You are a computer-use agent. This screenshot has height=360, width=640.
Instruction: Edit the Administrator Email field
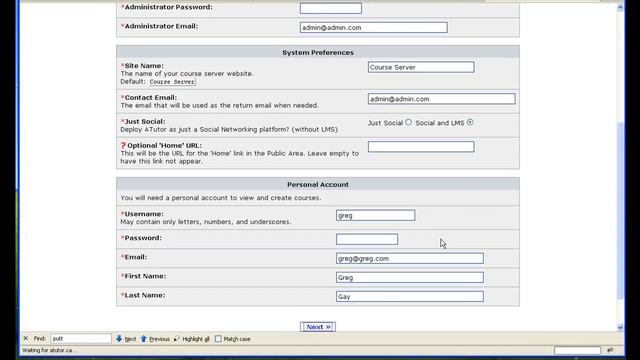coord(373,27)
